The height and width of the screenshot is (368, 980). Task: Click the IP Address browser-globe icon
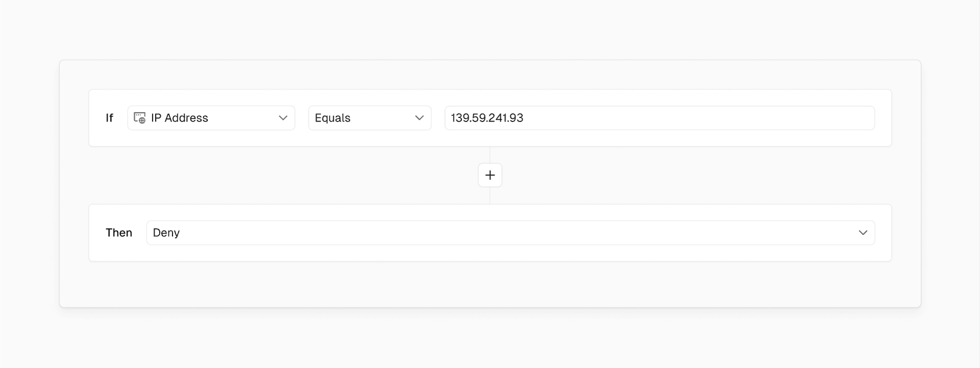[139, 118]
